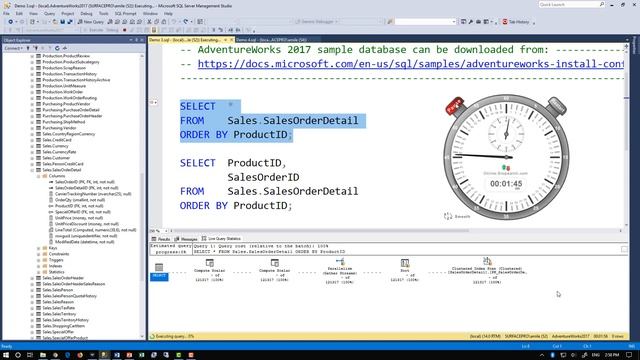Image resolution: width=640 pixels, height=360 pixels.
Task: Switch to the Demo 4.sql document tab
Action: pyautogui.click(x=271, y=40)
